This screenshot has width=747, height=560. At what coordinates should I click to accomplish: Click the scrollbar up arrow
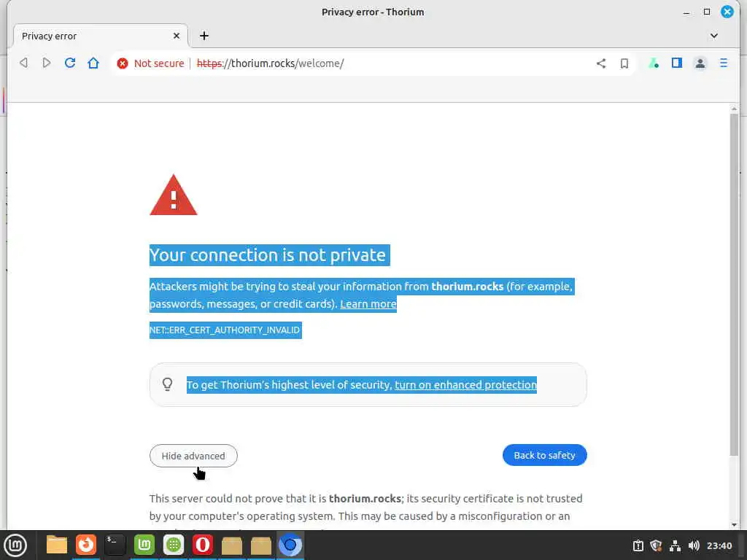point(734,109)
